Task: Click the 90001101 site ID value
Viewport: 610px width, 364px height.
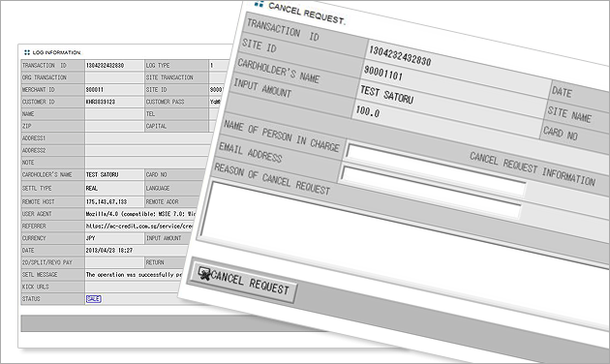Action: pos(382,73)
